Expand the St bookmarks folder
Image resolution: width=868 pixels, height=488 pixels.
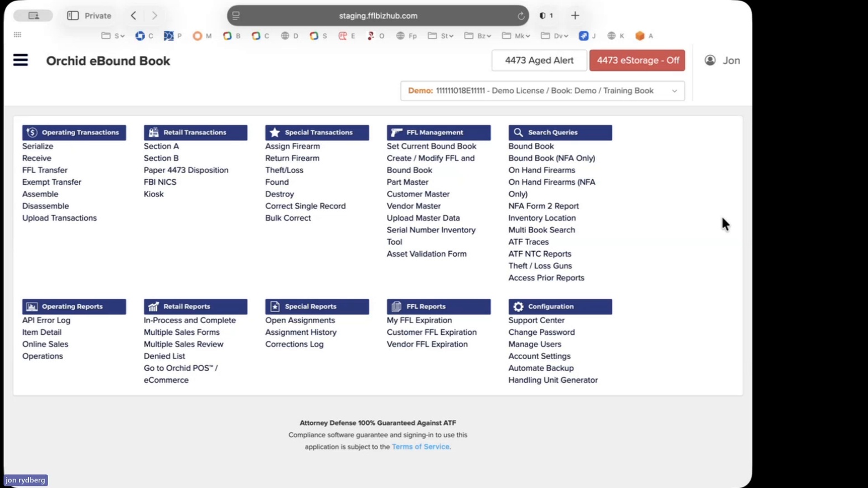[441, 35]
